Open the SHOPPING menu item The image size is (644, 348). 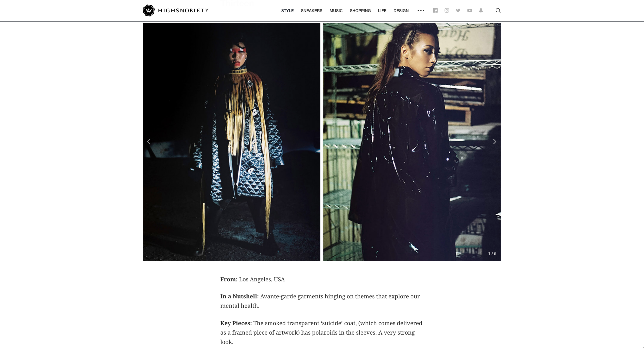360,11
